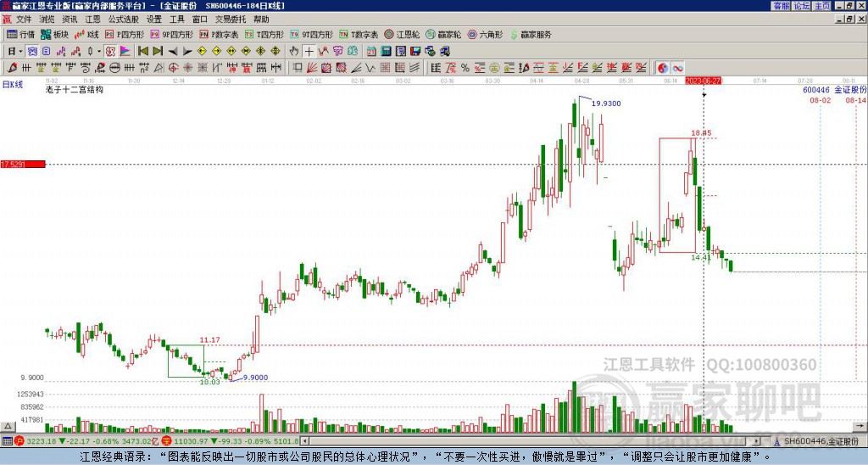Click the infinity loop icon
The width and height of the screenshot is (868, 465).
(678, 68)
